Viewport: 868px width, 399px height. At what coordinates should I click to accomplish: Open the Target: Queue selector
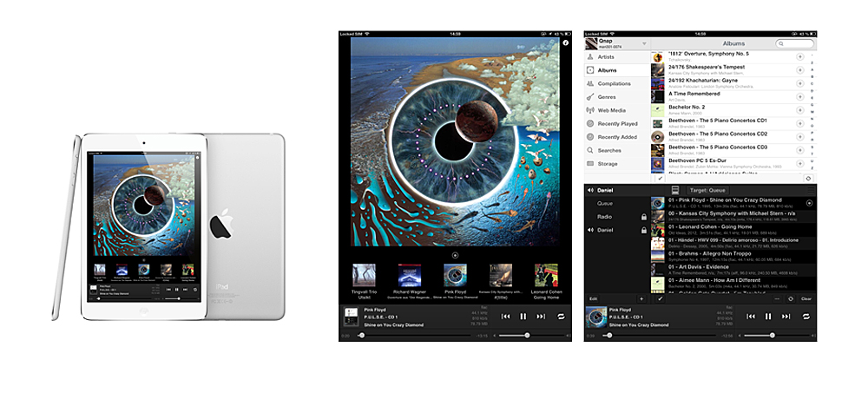tap(707, 190)
